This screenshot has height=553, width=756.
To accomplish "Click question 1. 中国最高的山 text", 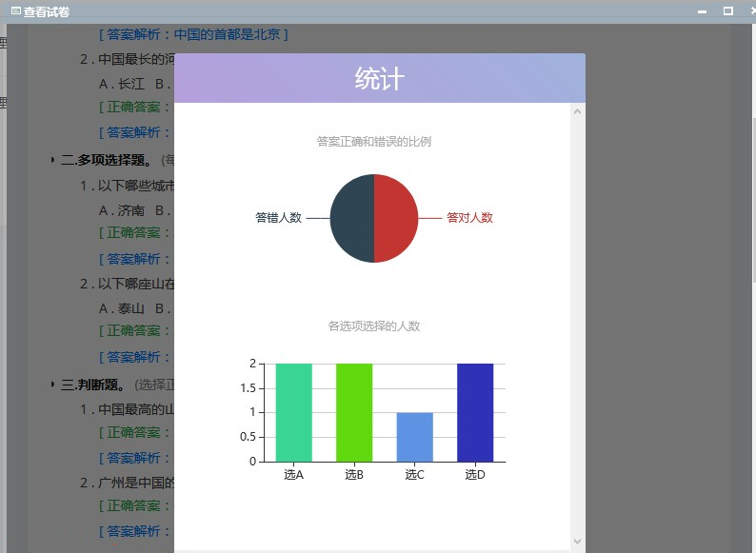I will (x=128, y=410).
